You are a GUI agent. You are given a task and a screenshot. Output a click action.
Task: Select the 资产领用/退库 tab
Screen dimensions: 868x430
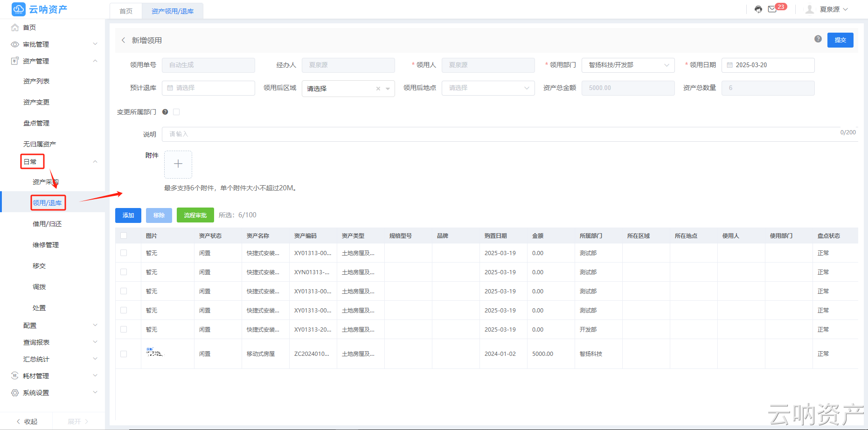click(x=173, y=11)
